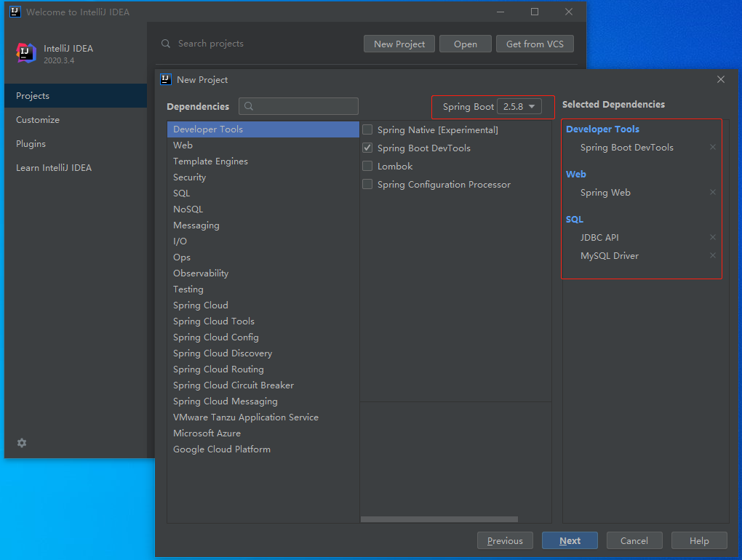This screenshot has height=560, width=742.
Task: Select the Messaging category
Action: (x=263, y=225)
